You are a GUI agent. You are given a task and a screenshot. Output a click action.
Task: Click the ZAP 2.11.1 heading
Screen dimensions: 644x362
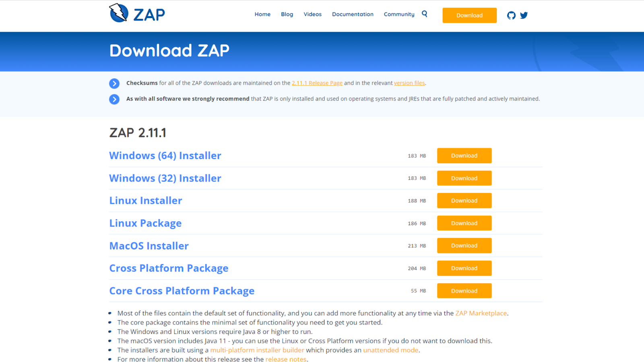[138, 133]
